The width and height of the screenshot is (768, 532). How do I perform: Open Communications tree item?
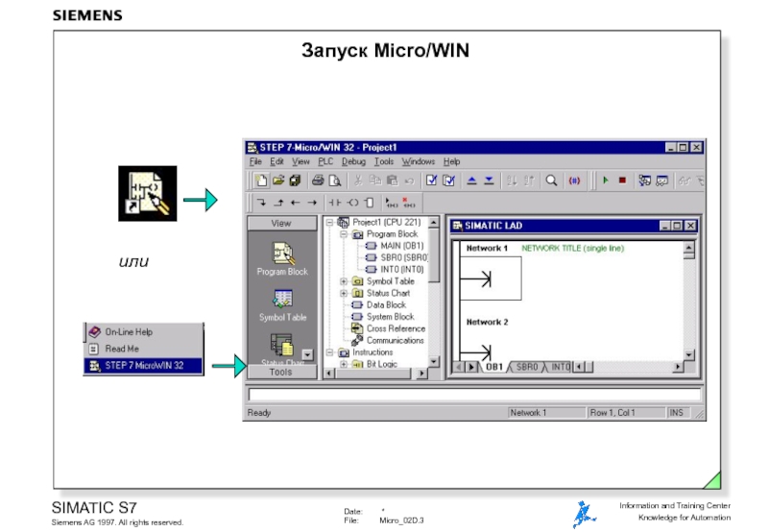388,341
